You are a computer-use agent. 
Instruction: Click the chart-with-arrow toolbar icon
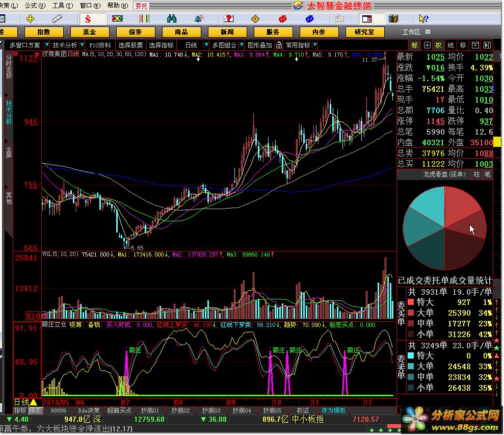[228, 19]
